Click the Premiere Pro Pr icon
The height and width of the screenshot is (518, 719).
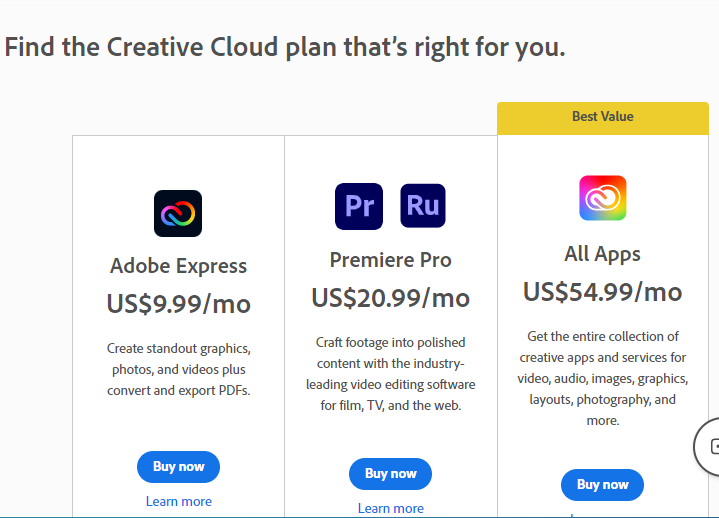pyautogui.click(x=359, y=206)
